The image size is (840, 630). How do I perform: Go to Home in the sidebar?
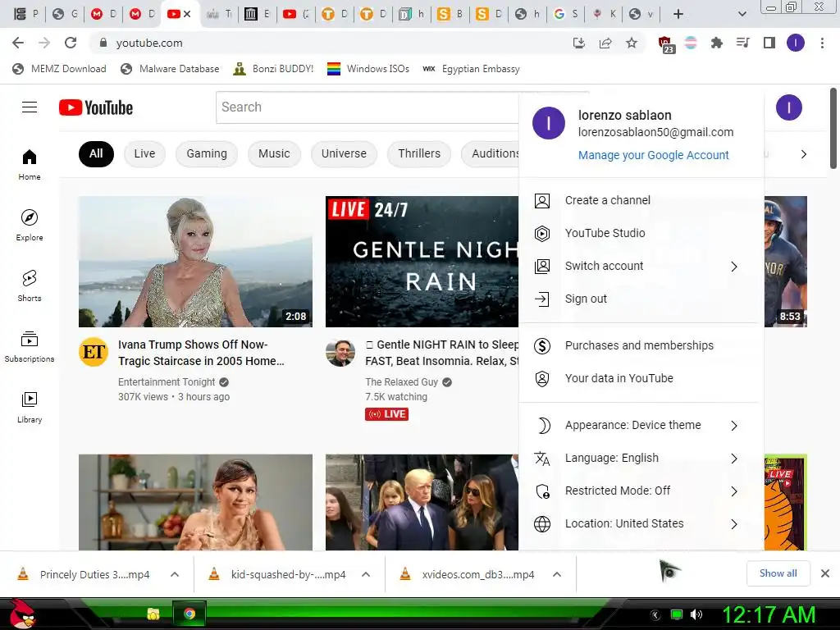[30, 165]
